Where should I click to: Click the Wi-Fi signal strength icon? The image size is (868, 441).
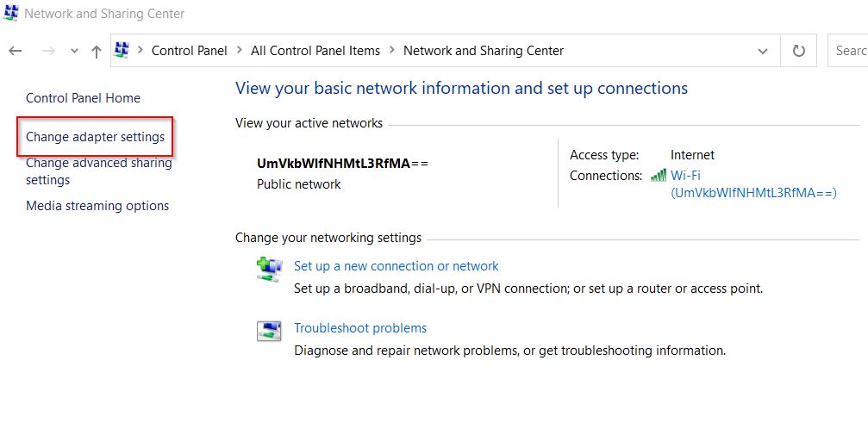[659, 176]
